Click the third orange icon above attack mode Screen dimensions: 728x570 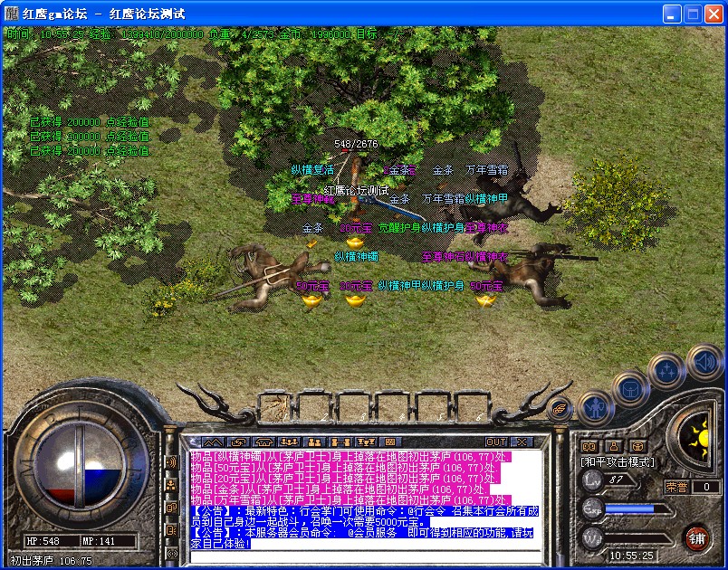coord(639,447)
